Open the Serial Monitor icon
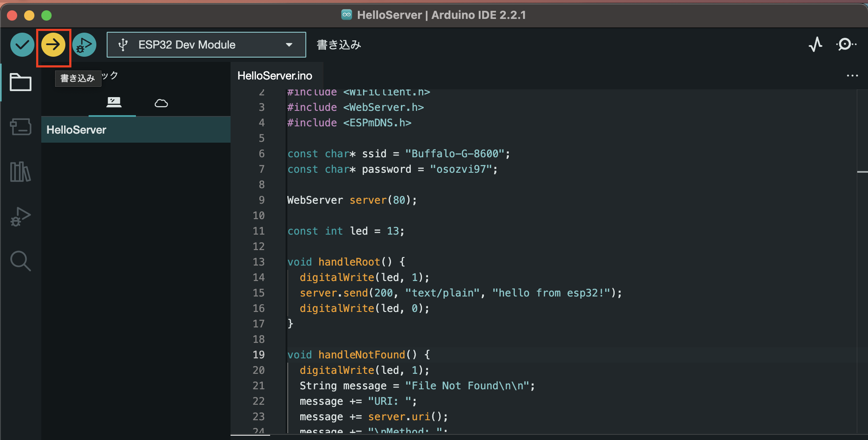This screenshot has width=868, height=440. click(846, 44)
